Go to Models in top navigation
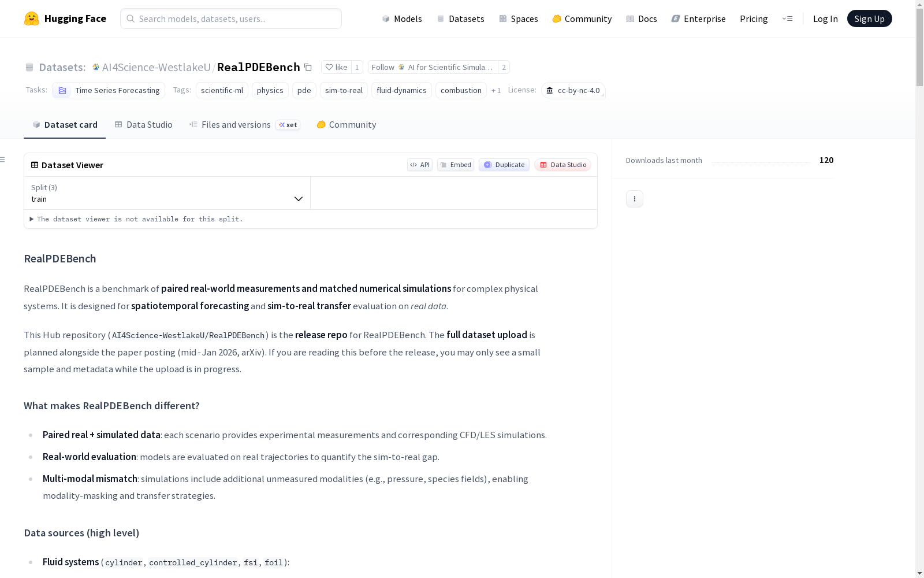The image size is (924, 578). click(x=402, y=18)
